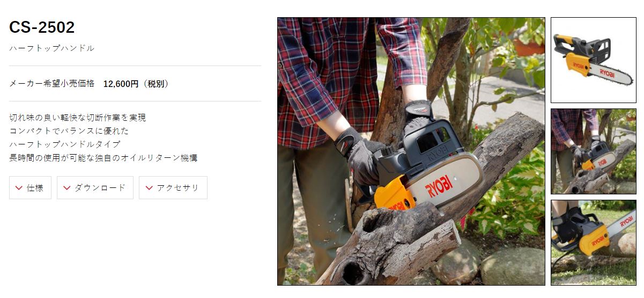644x298 pixels.
Task: Expand the 仕様 specifications section
Action: click(x=30, y=188)
